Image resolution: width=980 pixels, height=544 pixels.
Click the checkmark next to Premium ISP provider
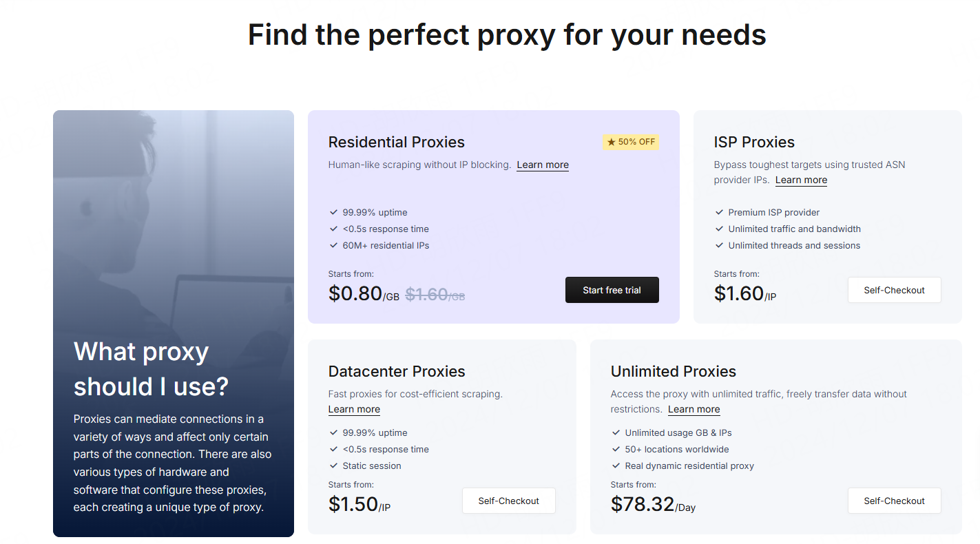point(720,213)
